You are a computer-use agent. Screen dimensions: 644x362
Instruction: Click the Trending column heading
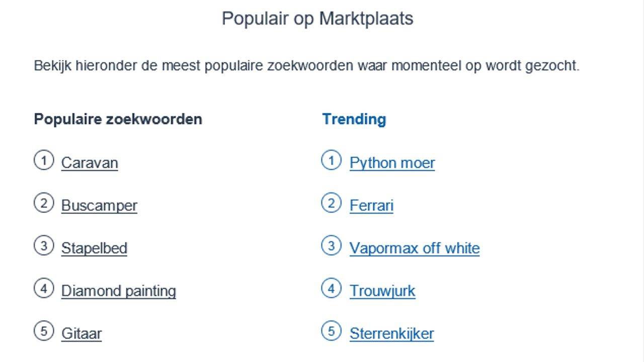coord(354,119)
